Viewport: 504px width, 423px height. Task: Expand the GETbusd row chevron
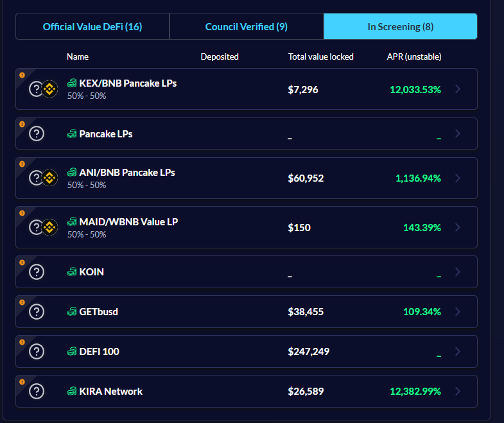click(x=458, y=312)
